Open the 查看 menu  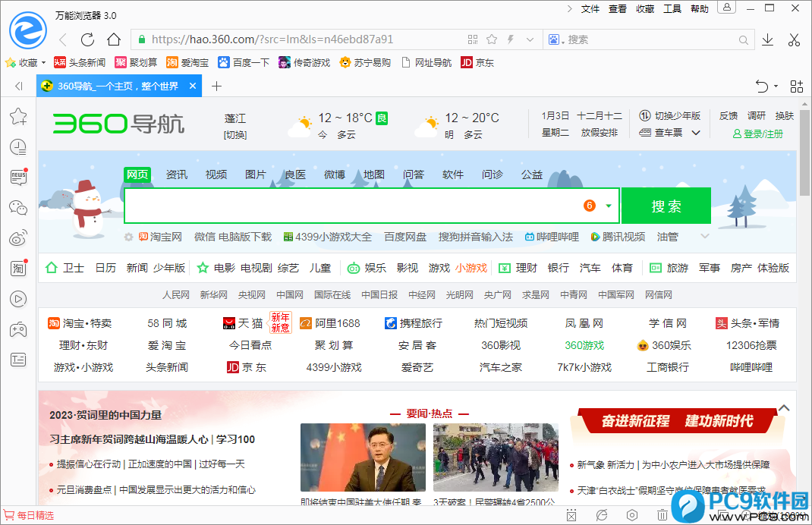(x=618, y=9)
